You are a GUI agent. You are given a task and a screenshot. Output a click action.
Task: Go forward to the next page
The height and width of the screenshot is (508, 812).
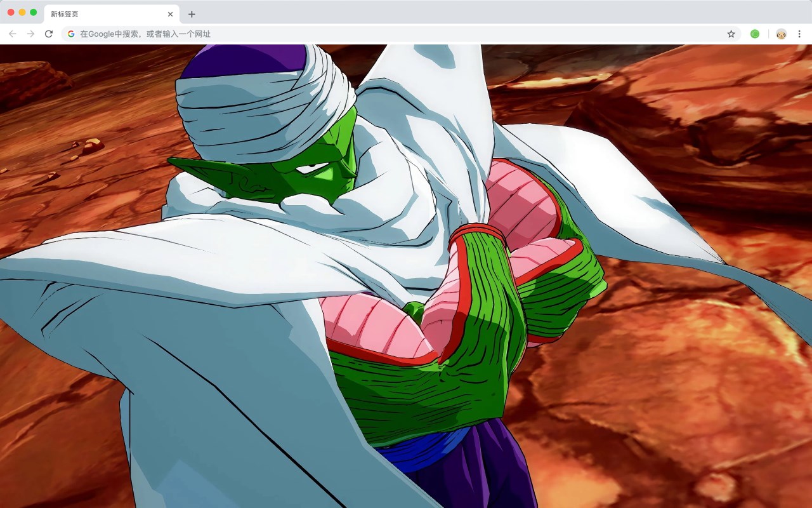coord(30,34)
